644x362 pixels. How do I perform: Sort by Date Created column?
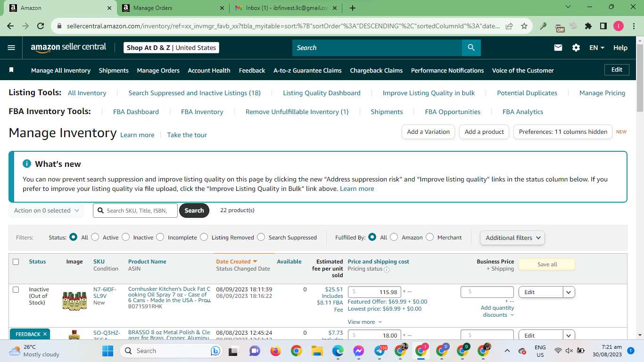[237, 262]
